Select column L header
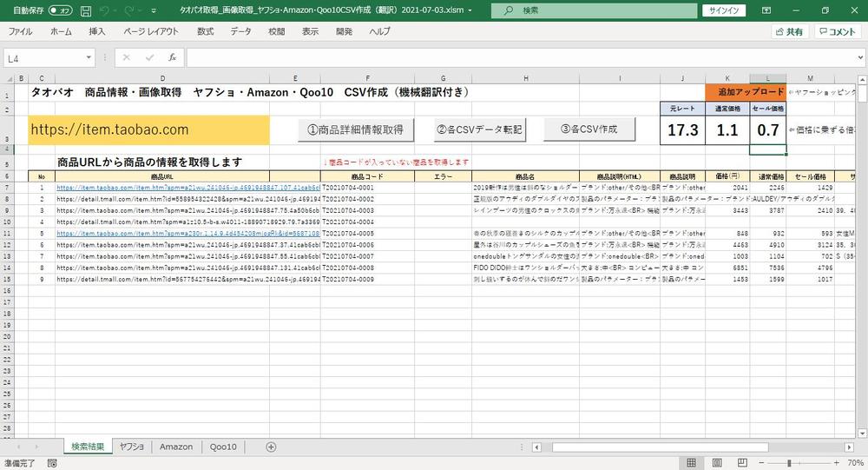868x470 pixels. pos(768,79)
